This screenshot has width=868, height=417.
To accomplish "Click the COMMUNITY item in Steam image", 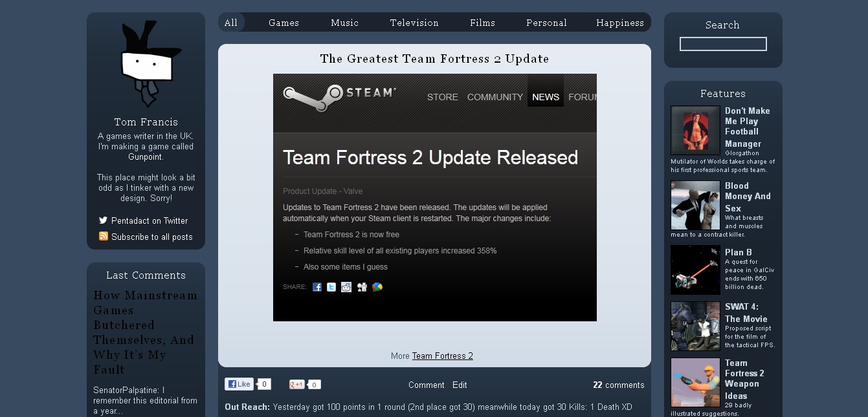I will [x=495, y=97].
